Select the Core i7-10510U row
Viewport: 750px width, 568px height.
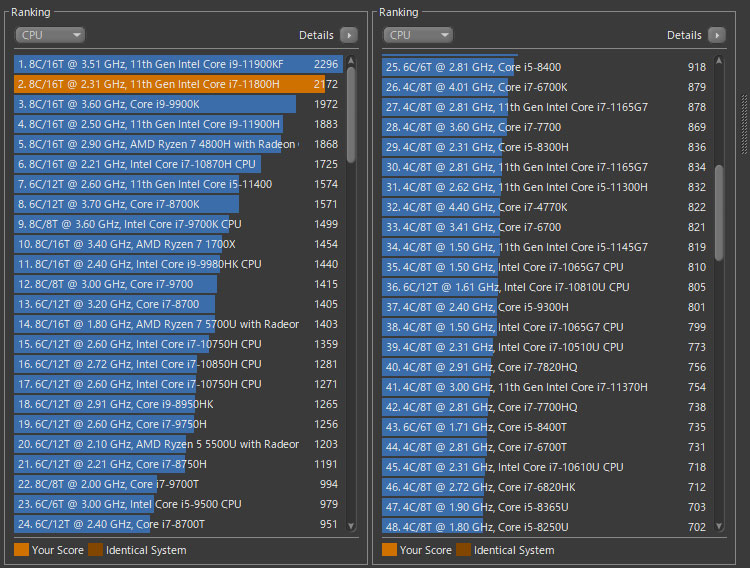[546, 347]
